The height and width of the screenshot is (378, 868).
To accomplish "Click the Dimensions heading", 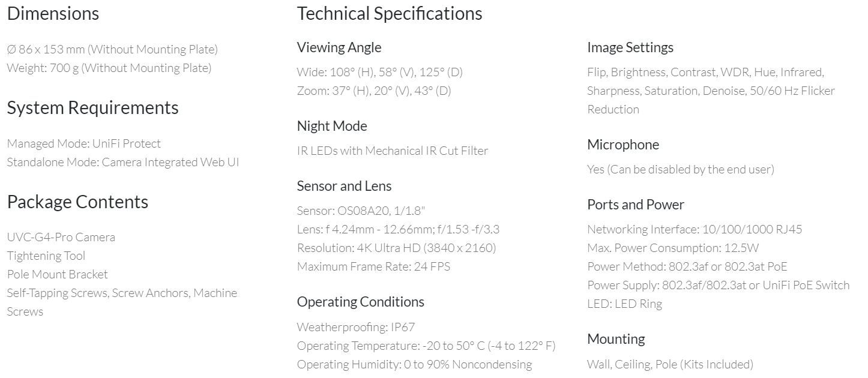I will coord(53,13).
